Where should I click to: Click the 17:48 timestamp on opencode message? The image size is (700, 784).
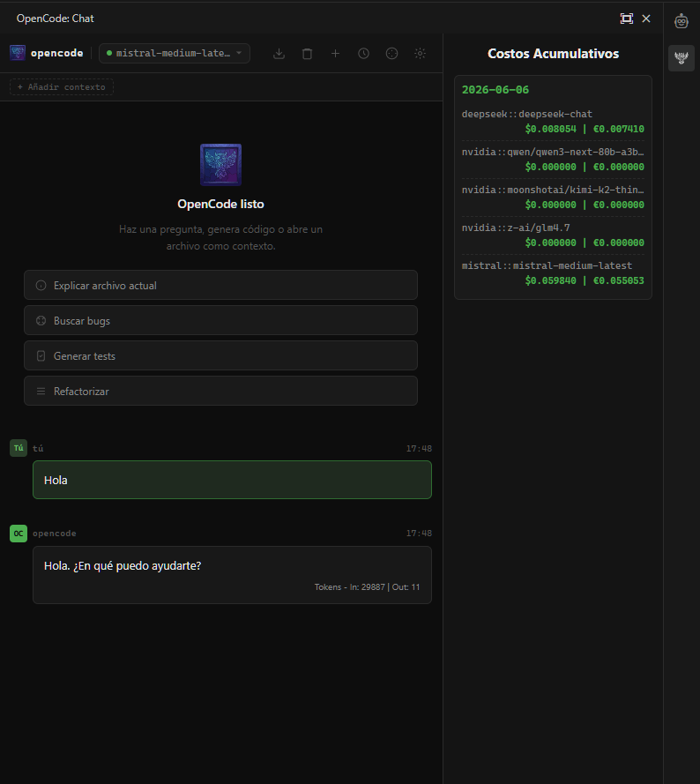coord(419,534)
